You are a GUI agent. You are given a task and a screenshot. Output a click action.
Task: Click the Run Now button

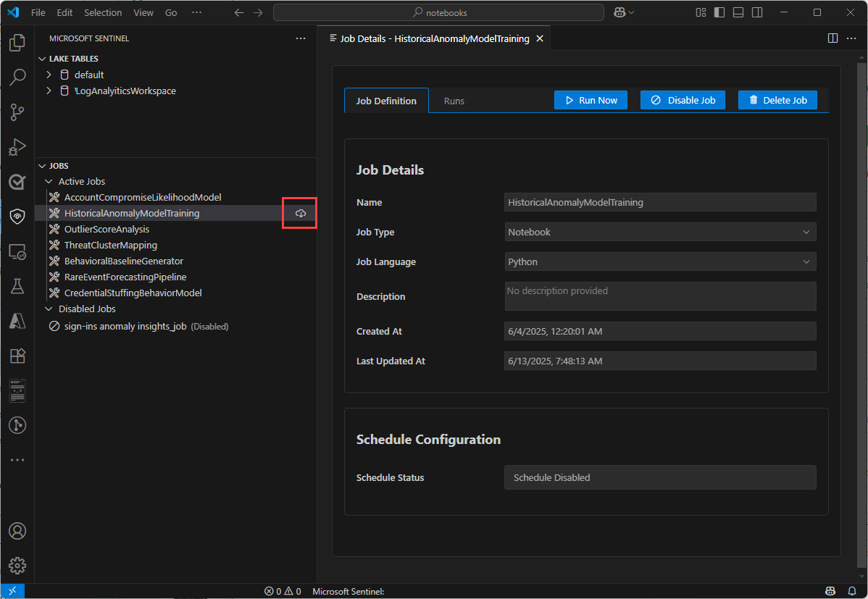(x=591, y=100)
